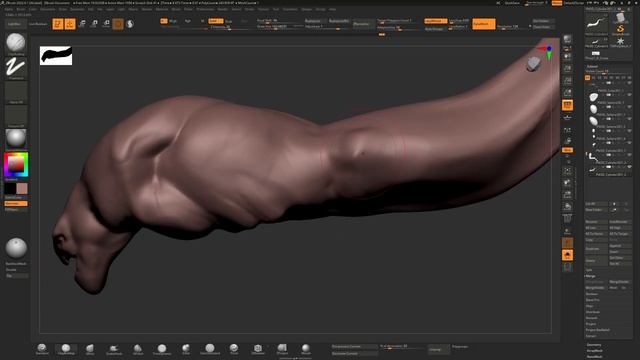This screenshot has height=360, width=640.
Task: Activate Draw mode icon
Action: [x=70, y=24]
